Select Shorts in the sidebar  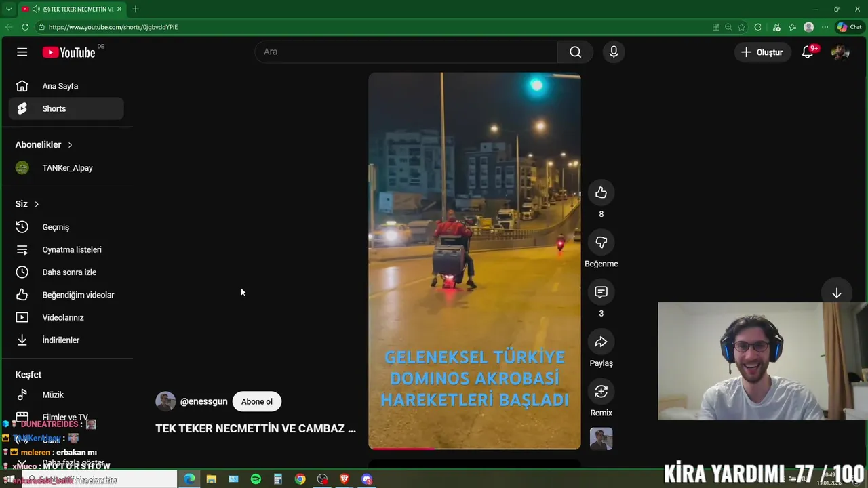click(x=66, y=108)
